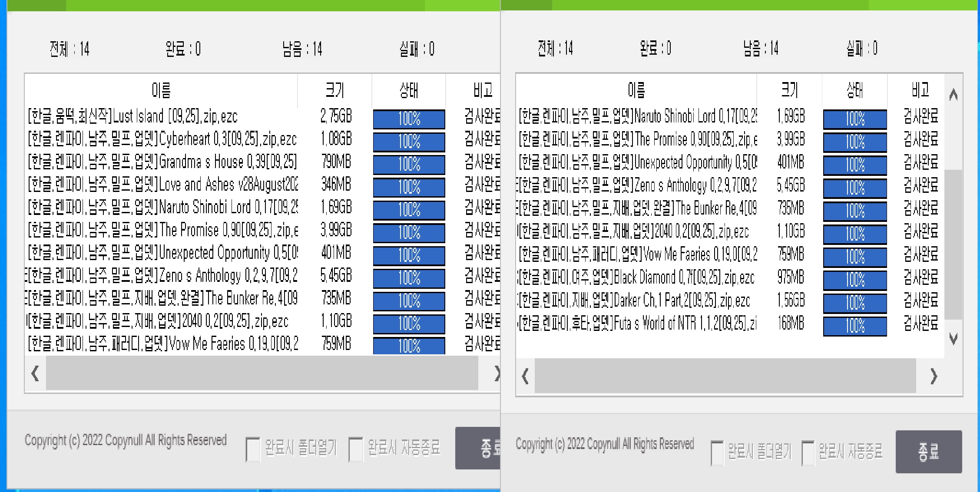Select The Promise 0.90 row in right window
980x492 pixels.
(x=730, y=139)
